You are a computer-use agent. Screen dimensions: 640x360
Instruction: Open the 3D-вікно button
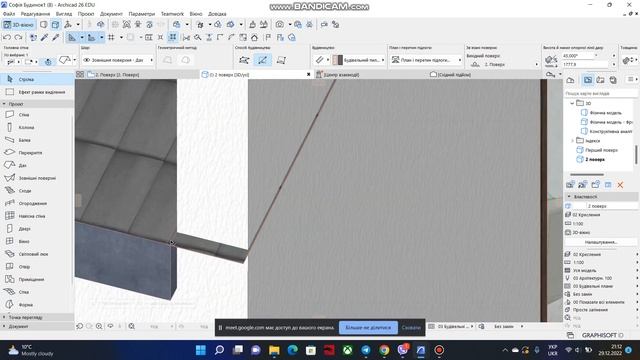click(18, 25)
